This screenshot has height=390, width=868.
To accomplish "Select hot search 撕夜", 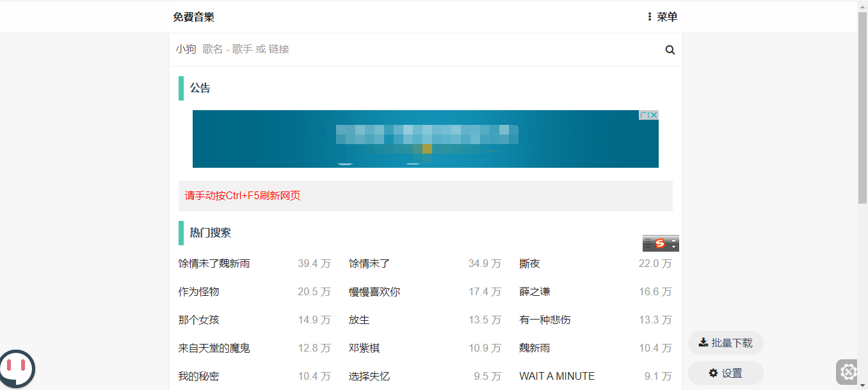I will coord(529,263).
